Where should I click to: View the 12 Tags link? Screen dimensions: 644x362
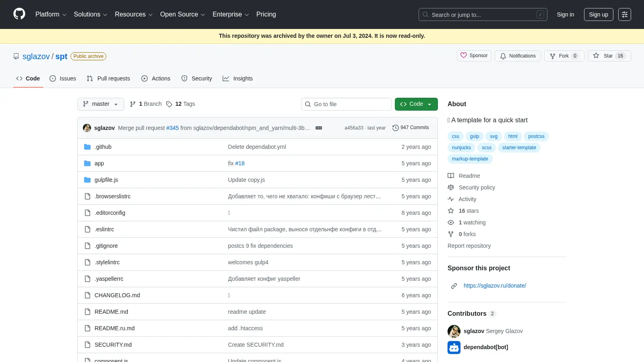[181, 104]
